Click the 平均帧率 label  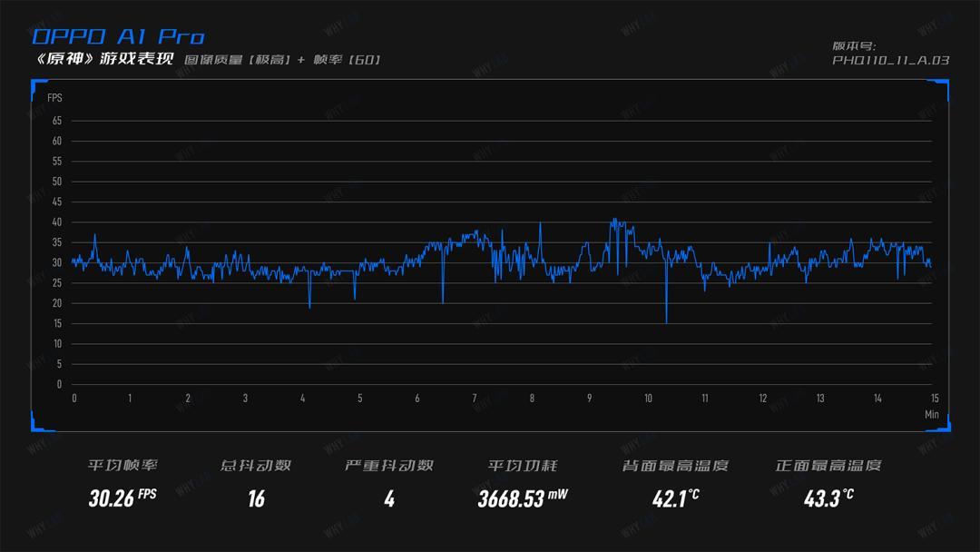(x=122, y=465)
